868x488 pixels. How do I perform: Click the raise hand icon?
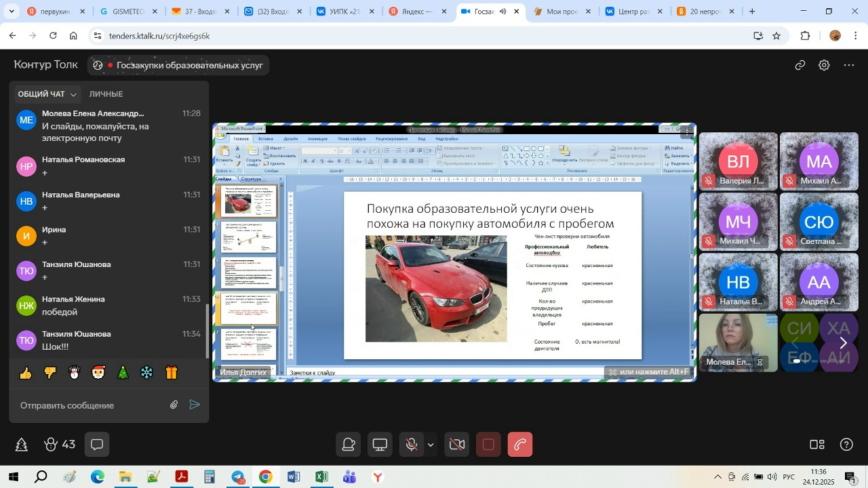(349, 445)
